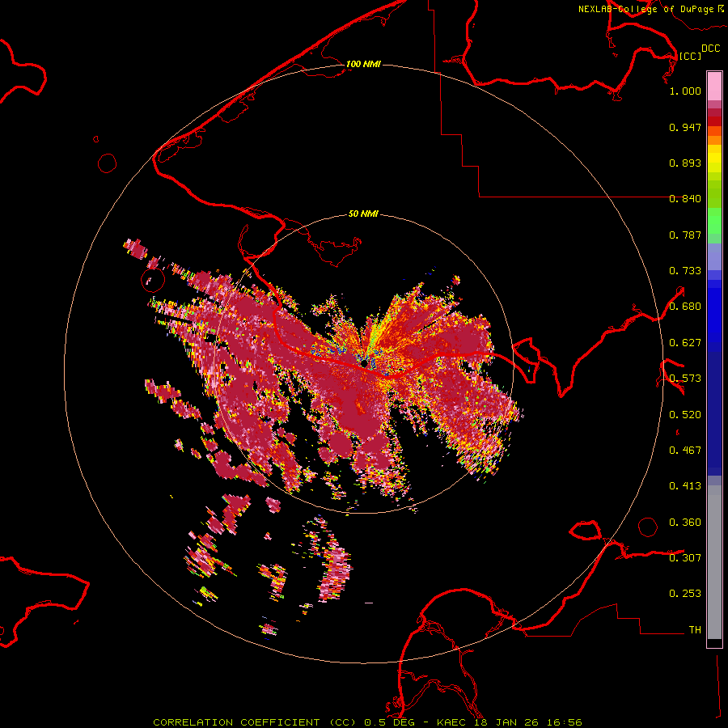Click the 0.680 color scale value
Image resolution: width=728 pixels, height=728 pixels.
coord(685,307)
